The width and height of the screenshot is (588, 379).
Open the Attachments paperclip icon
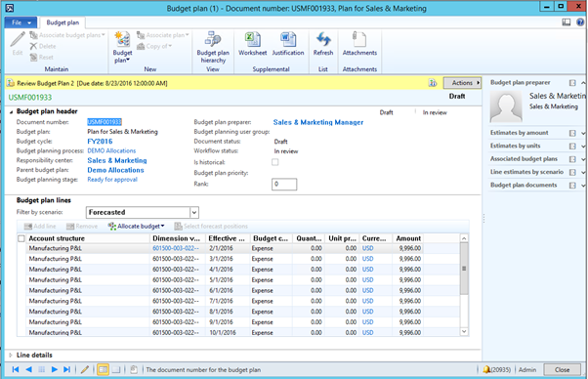[359, 40]
